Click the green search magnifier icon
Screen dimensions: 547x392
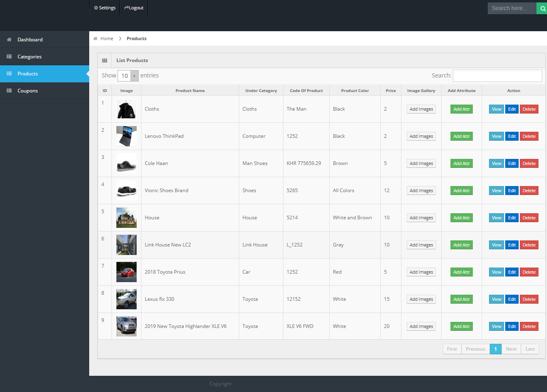(x=542, y=8)
